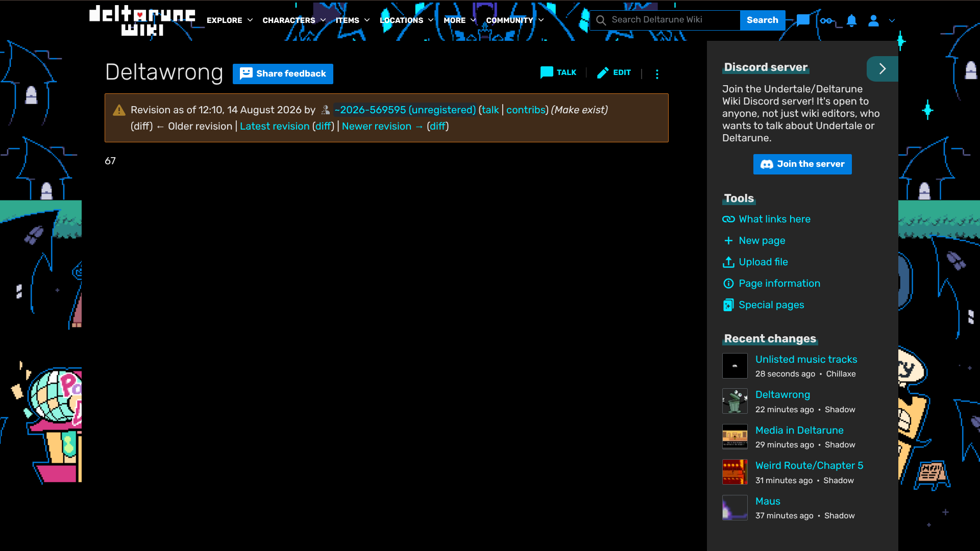Click the info circle icon
The height and width of the screenshot is (551, 980).
[x=728, y=283]
